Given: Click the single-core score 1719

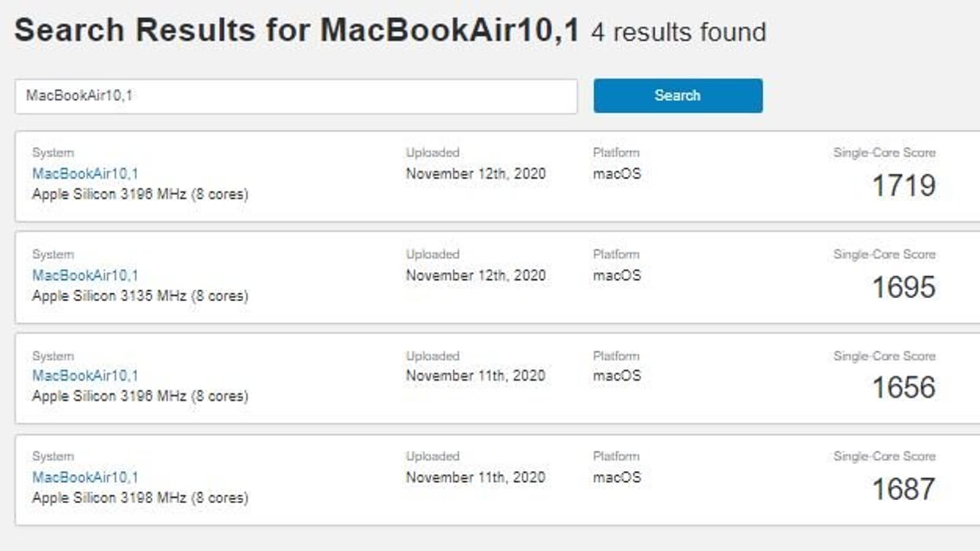Looking at the screenshot, I should [x=903, y=186].
